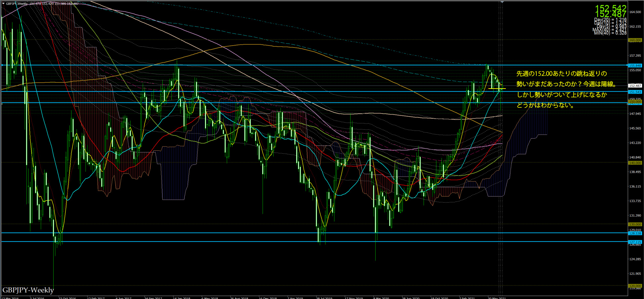The width and height of the screenshot is (644, 299).
Task: Click the 147.945 price axis label
Action: pyautogui.click(x=635, y=114)
